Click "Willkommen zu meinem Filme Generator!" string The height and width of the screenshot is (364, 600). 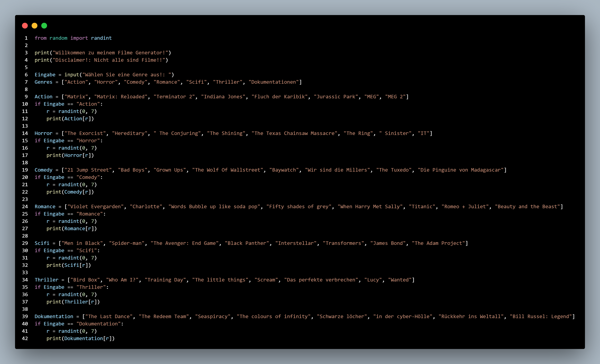(x=110, y=53)
